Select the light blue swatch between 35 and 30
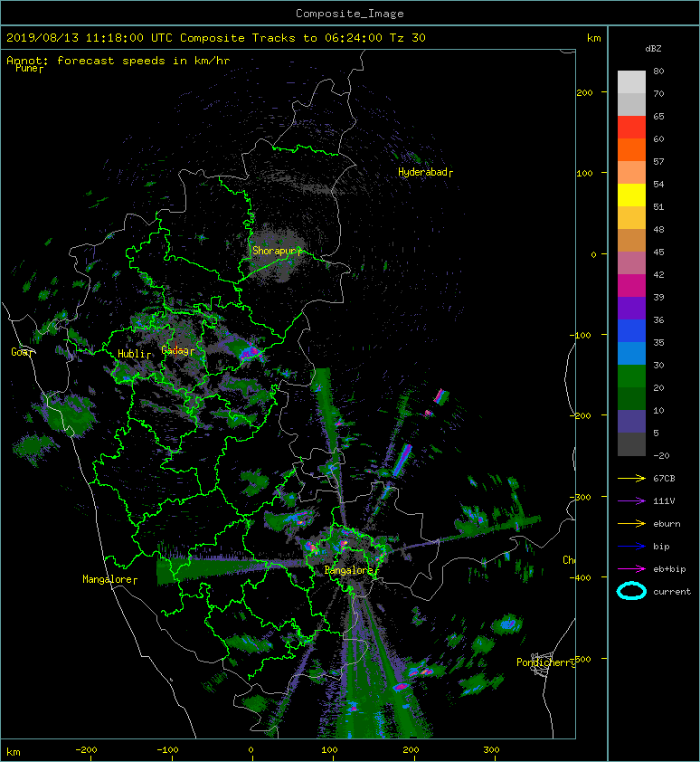The height and width of the screenshot is (762, 700). [x=631, y=353]
